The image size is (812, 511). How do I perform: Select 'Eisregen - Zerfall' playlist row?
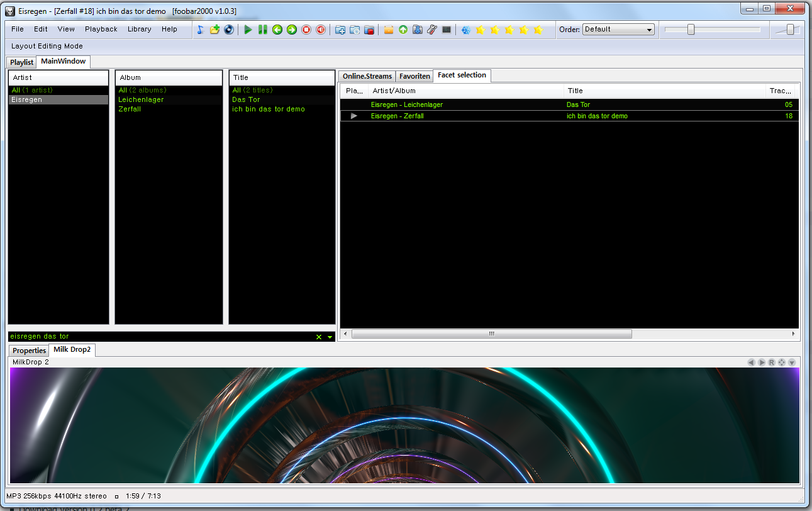pos(570,116)
